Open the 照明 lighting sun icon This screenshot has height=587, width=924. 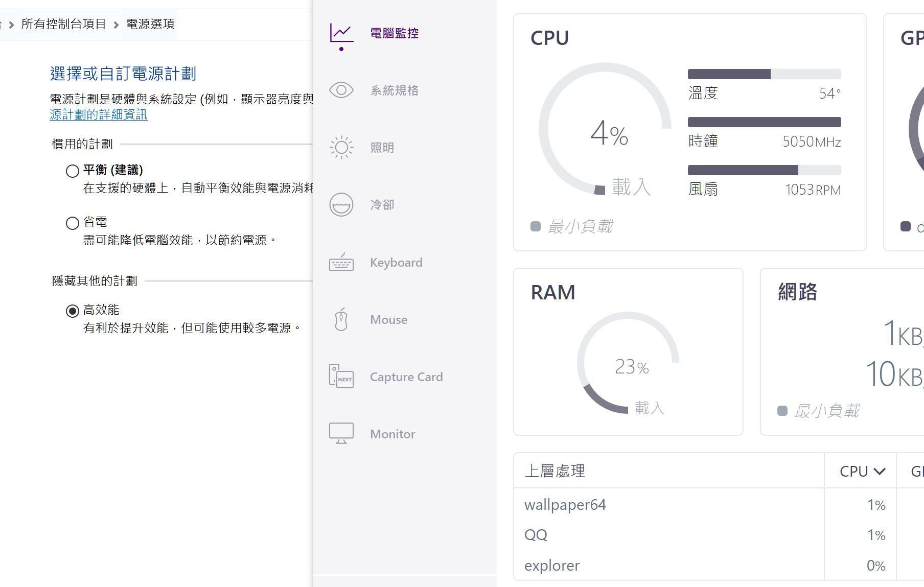(341, 148)
